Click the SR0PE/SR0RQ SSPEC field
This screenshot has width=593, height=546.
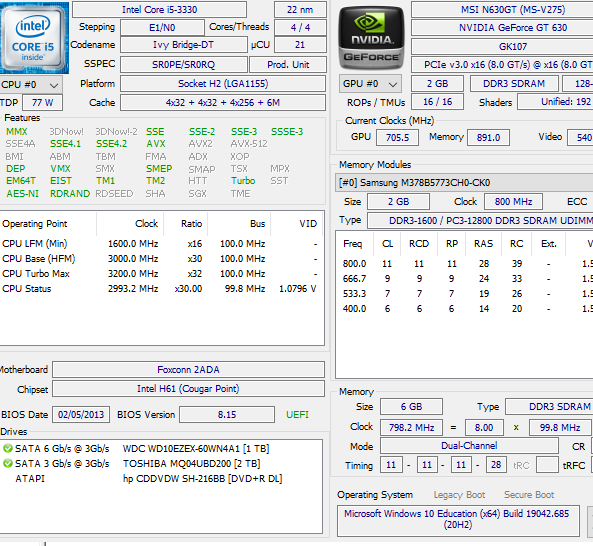point(184,65)
